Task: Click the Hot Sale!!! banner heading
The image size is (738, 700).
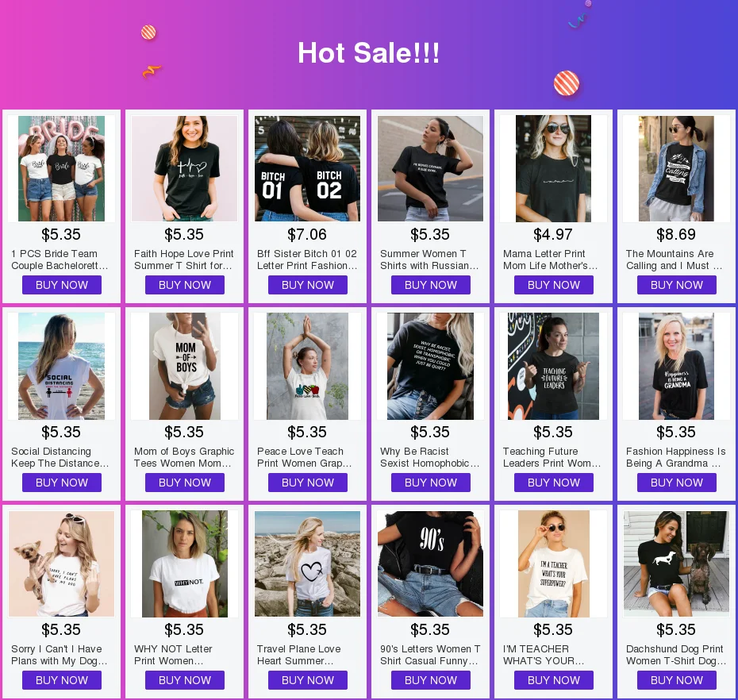Action: tap(368, 52)
